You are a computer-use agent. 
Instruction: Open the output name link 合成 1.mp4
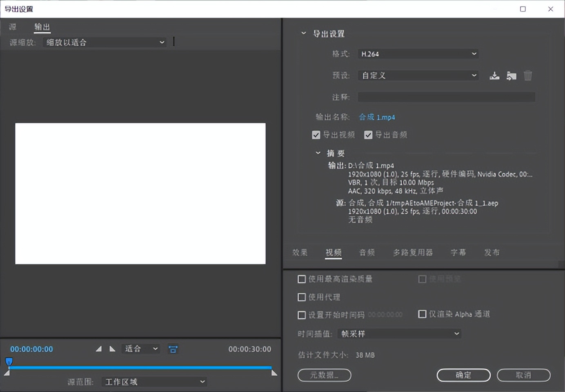tap(376, 117)
